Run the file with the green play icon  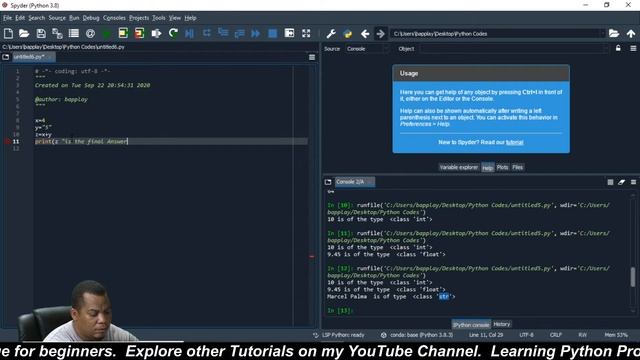pyautogui.click(x=107, y=33)
